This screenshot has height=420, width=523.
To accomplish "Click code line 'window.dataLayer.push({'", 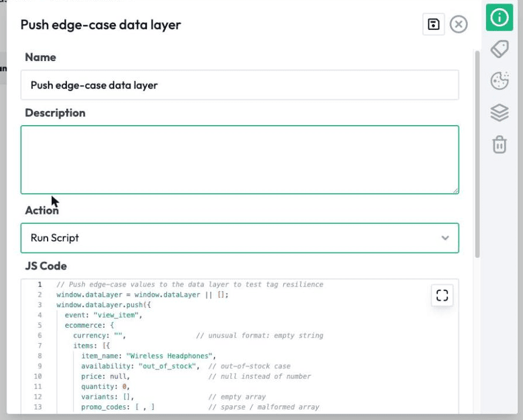I will (x=103, y=305).
